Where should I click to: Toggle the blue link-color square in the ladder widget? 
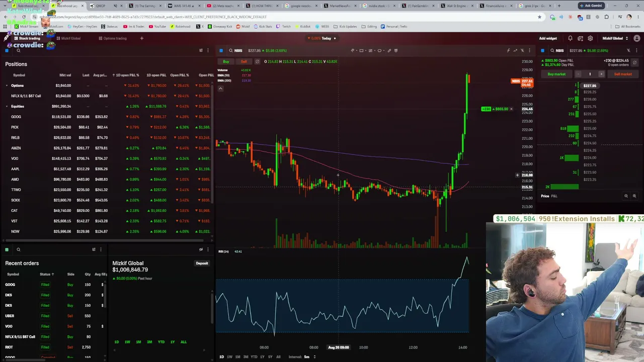point(542,50)
